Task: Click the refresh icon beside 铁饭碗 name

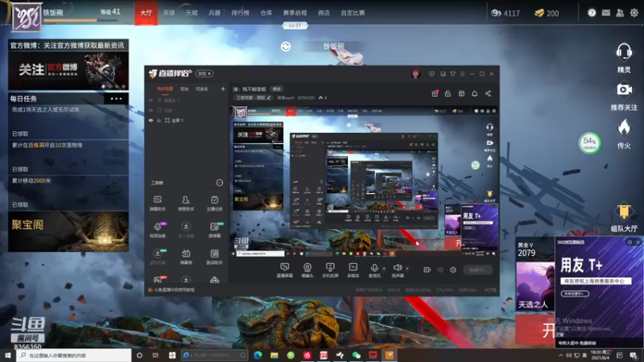Action: click(286, 47)
